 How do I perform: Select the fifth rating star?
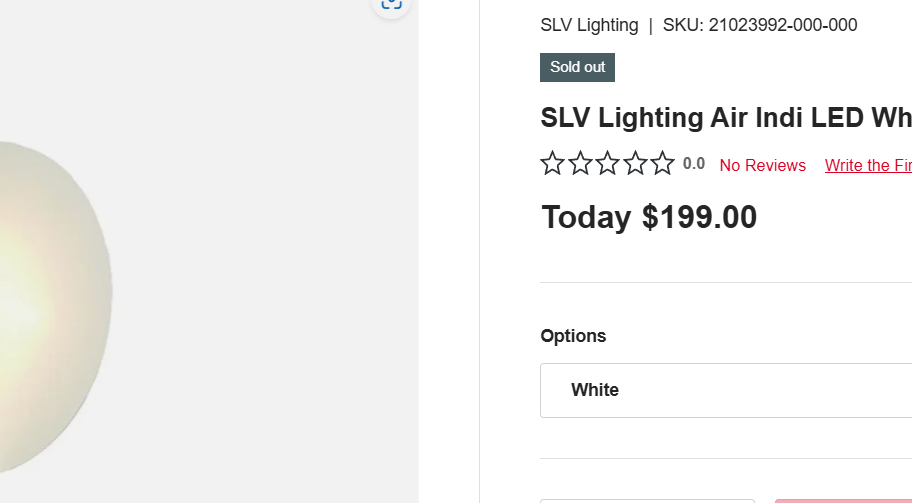[662, 163]
